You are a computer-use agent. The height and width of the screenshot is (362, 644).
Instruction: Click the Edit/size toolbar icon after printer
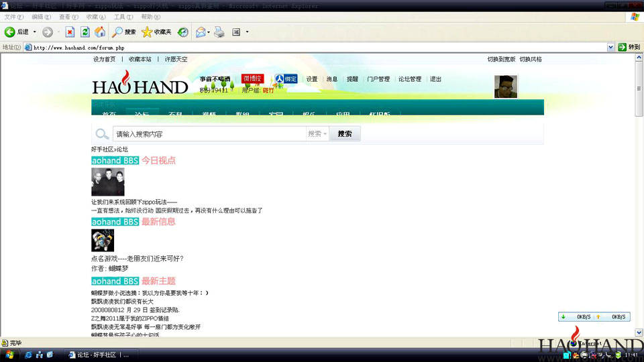coord(236,32)
